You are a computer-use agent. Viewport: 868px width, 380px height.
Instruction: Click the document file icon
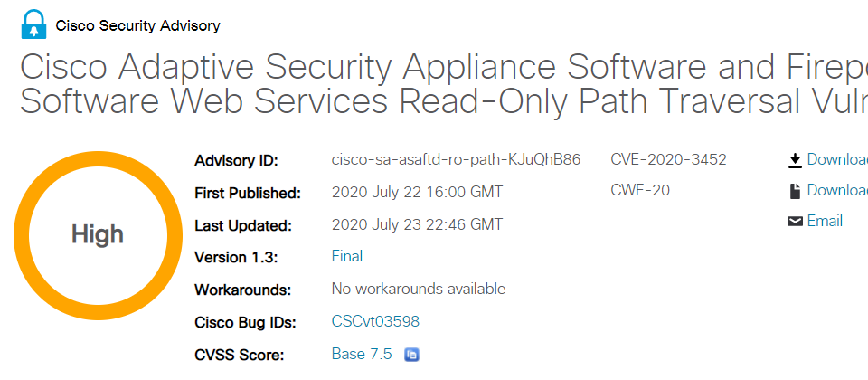795,191
